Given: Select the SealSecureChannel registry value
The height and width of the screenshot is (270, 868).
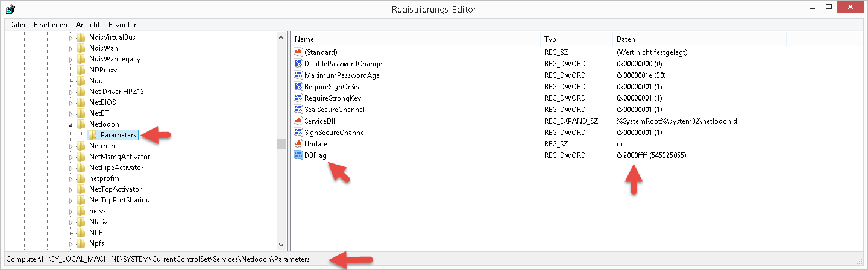Looking at the screenshot, I should 334,110.
